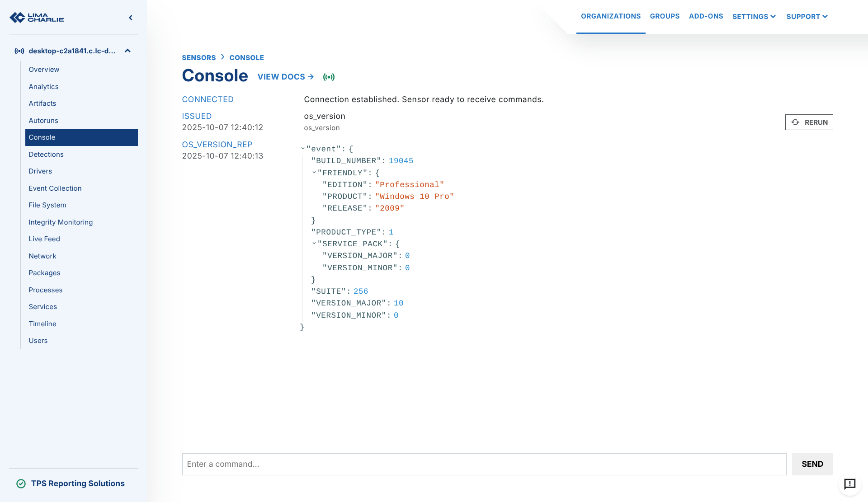Collapse the "SERVICE_PACK" JSON node
The height and width of the screenshot is (502, 868).
(x=314, y=244)
